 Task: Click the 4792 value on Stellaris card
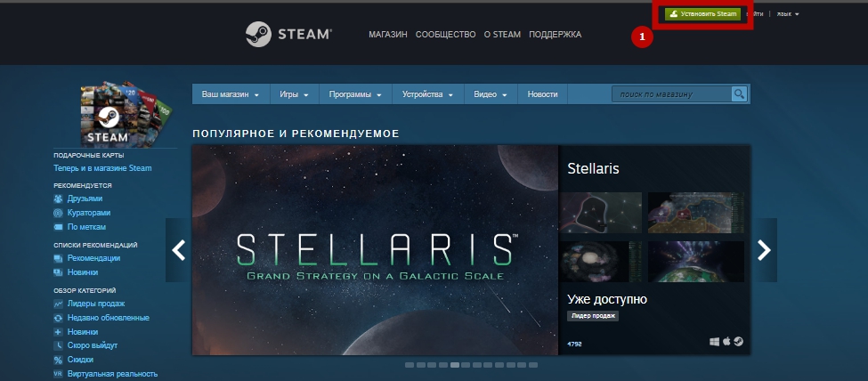click(574, 345)
